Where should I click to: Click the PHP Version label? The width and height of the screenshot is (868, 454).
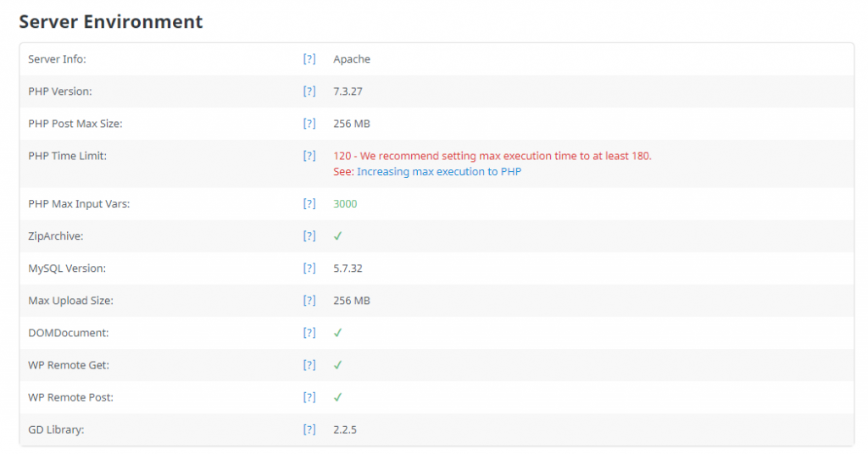(60, 91)
